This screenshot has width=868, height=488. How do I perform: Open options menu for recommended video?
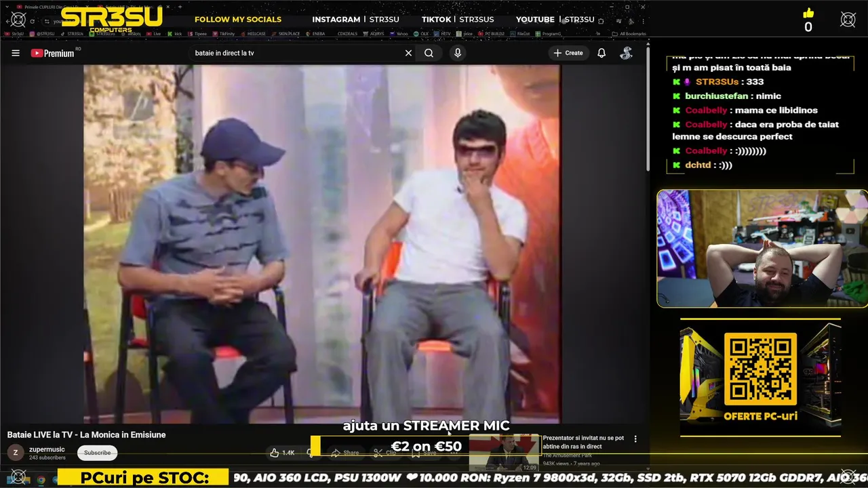pos(635,439)
